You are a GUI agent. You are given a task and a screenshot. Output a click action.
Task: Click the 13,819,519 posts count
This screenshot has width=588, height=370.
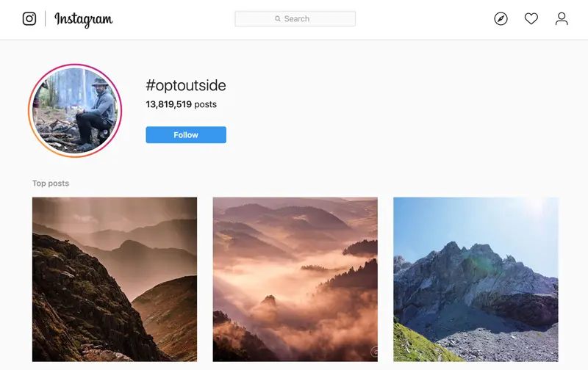pyautogui.click(x=181, y=104)
